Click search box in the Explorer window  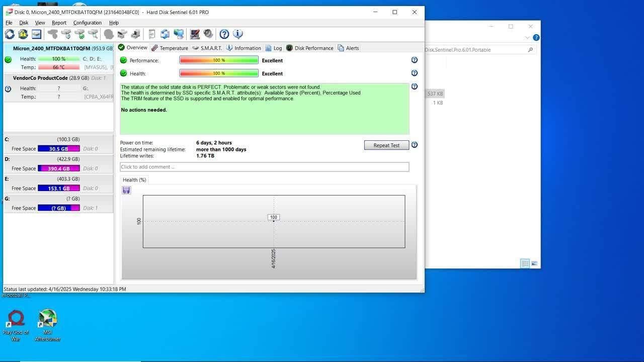[x=479, y=50]
